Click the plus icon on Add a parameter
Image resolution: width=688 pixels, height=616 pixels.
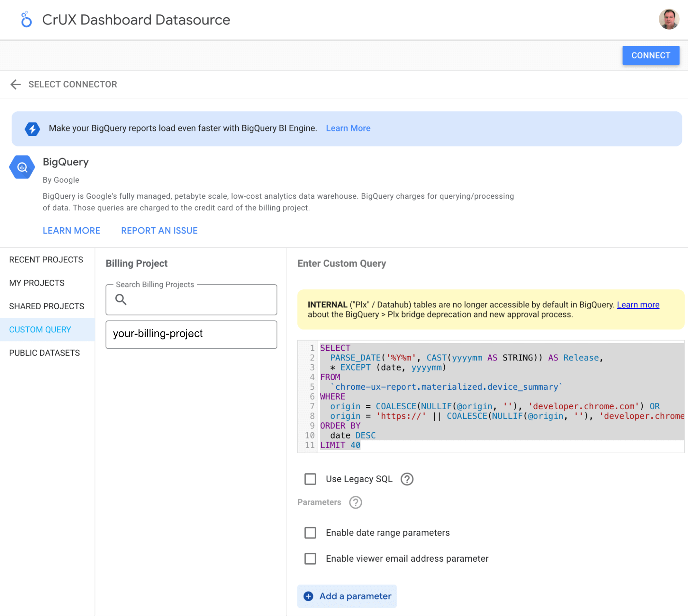pos(308,596)
